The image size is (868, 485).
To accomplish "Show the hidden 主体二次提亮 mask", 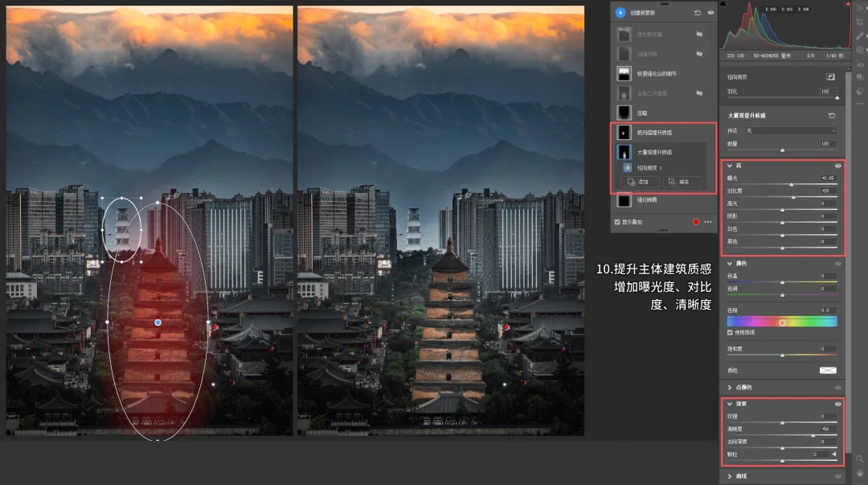I will (x=699, y=93).
